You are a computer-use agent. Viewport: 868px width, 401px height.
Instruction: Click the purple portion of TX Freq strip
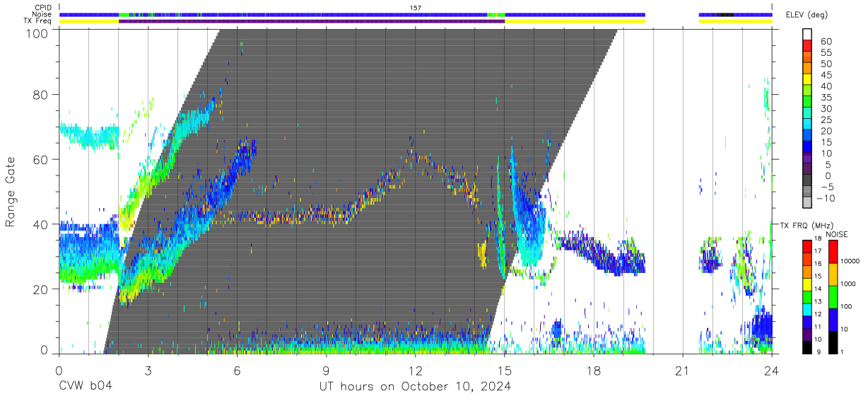pos(312,21)
